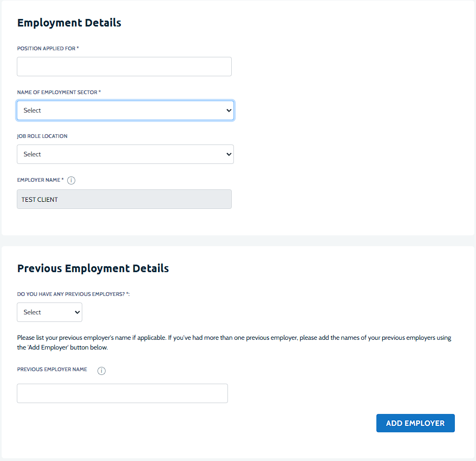The image size is (476, 461).
Task: Click the chevron arrow of the Employment Sector select
Action: (228, 110)
